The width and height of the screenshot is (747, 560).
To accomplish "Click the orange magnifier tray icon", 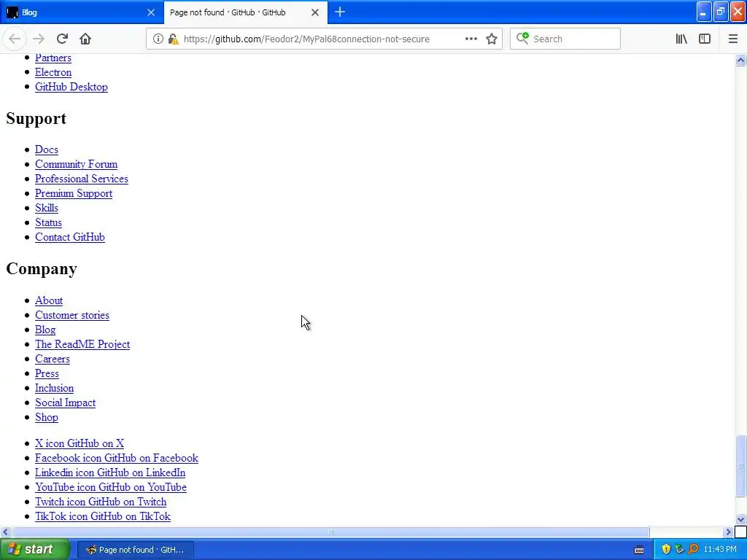I will (693, 549).
